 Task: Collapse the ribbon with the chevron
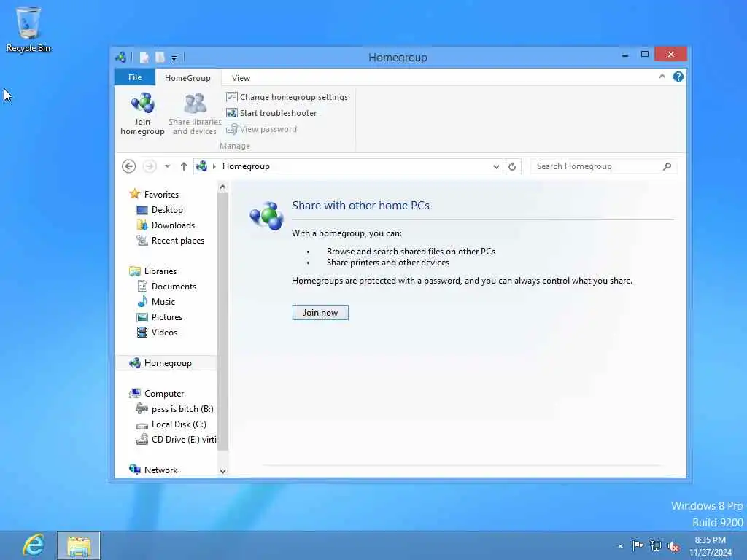[662, 77]
